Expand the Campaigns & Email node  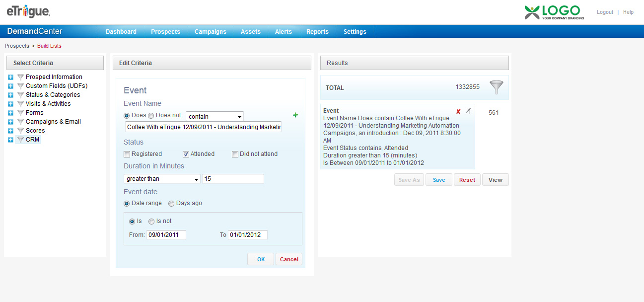[x=11, y=122]
